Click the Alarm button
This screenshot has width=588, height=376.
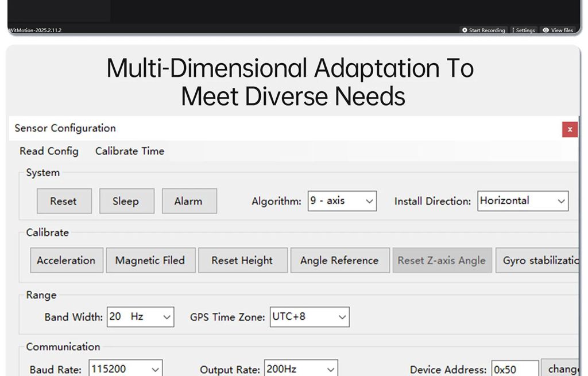coord(188,201)
